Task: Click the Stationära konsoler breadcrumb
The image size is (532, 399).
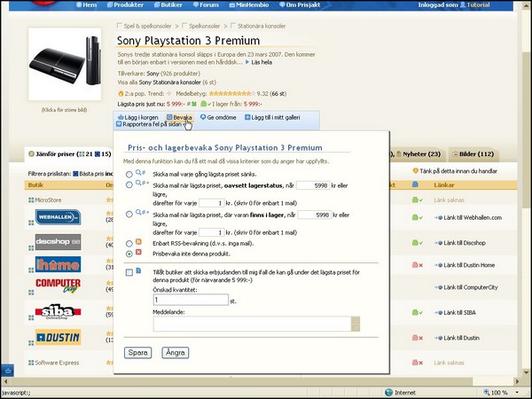Action: pyautogui.click(x=262, y=26)
